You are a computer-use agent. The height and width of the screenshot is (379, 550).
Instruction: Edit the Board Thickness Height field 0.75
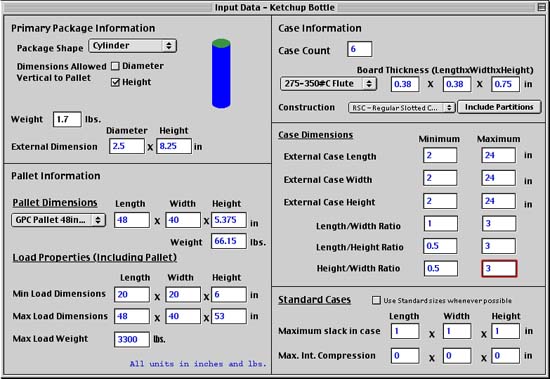click(505, 84)
